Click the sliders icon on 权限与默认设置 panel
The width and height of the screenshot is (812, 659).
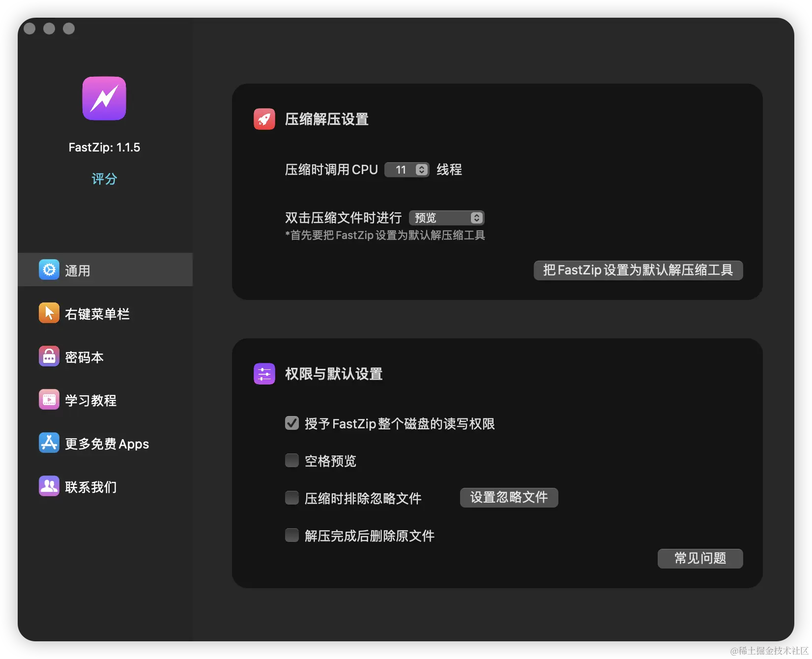tap(264, 374)
